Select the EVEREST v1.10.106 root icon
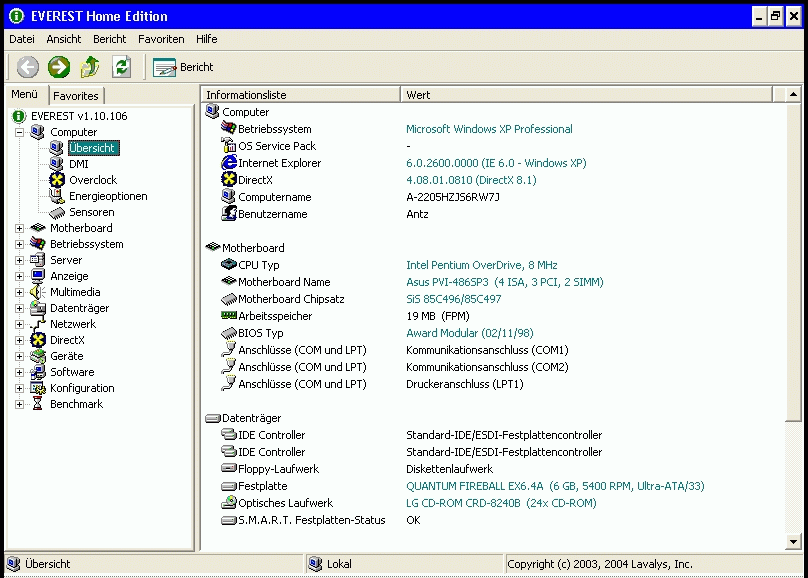The width and height of the screenshot is (808, 578). [x=19, y=116]
